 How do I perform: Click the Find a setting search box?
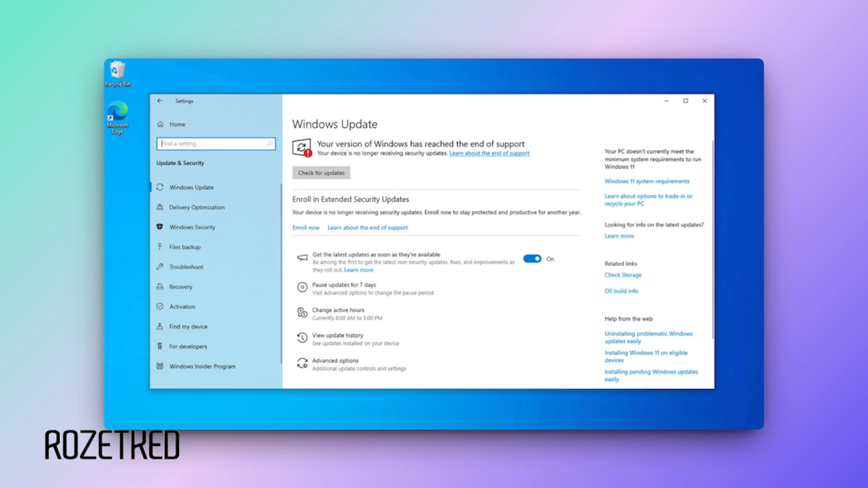(x=216, y=144)
